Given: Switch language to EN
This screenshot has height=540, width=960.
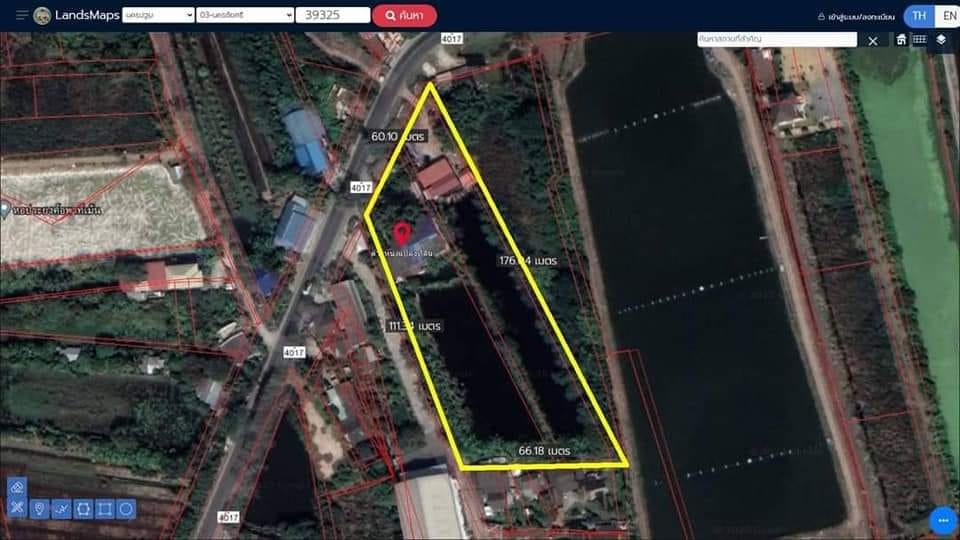Looking at the screenshot, I should (x=948, y=16).
